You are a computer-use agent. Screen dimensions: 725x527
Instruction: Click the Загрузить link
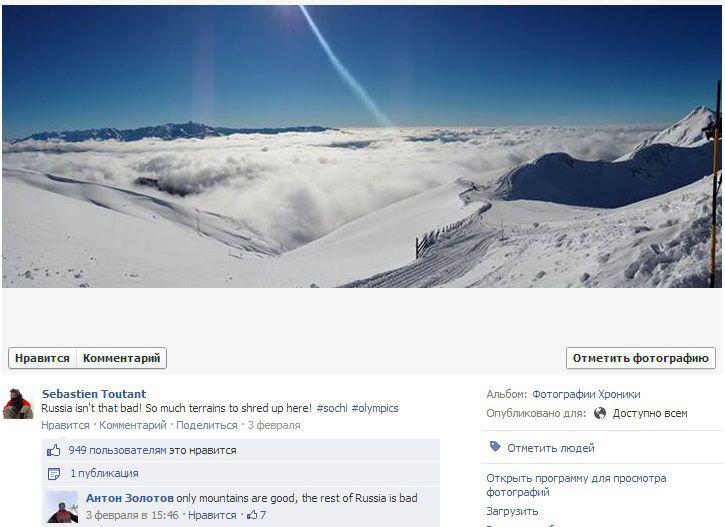point(512,511)
